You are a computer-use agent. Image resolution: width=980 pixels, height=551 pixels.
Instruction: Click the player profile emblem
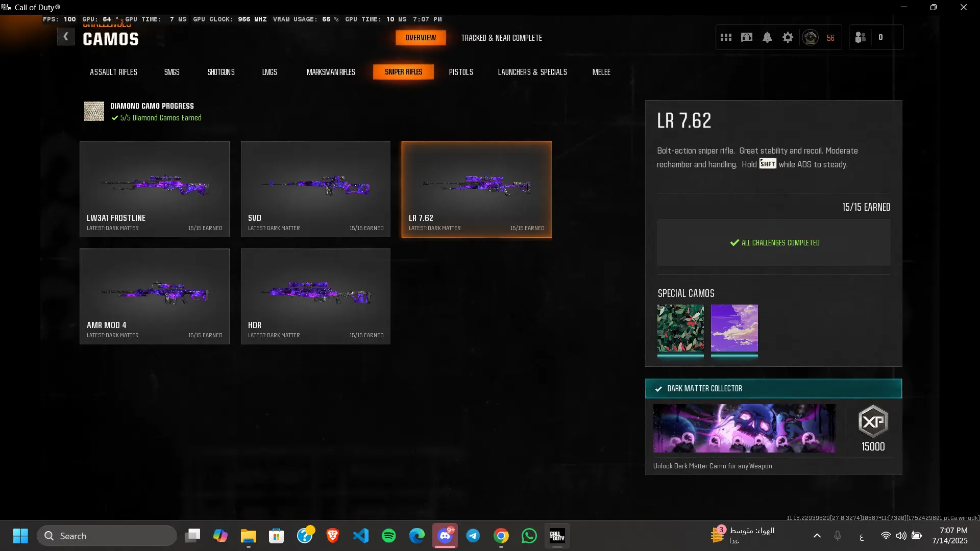coord(811,37)
